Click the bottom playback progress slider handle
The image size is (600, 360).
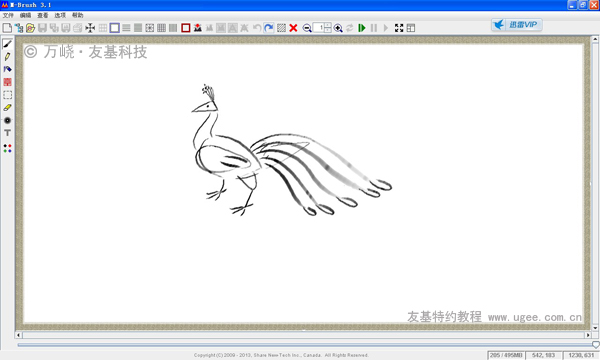point(595,345)
